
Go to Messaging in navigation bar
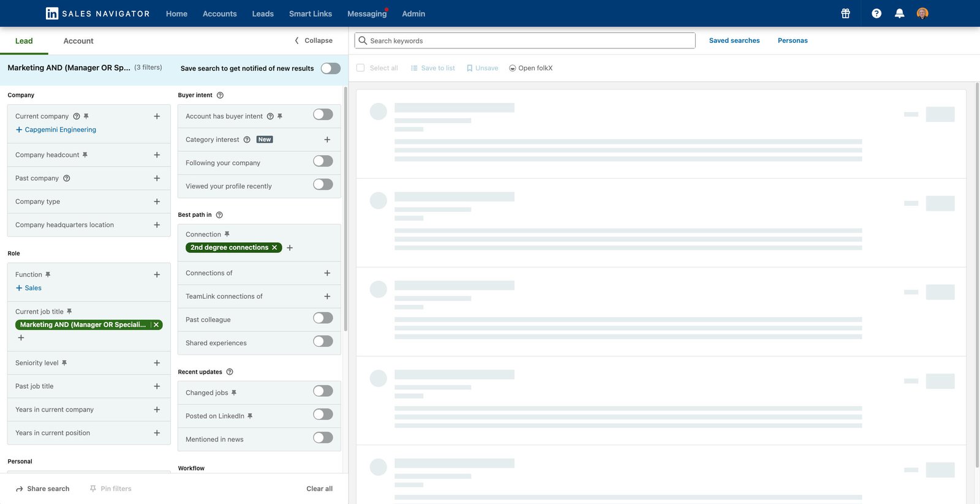[367, 13]
